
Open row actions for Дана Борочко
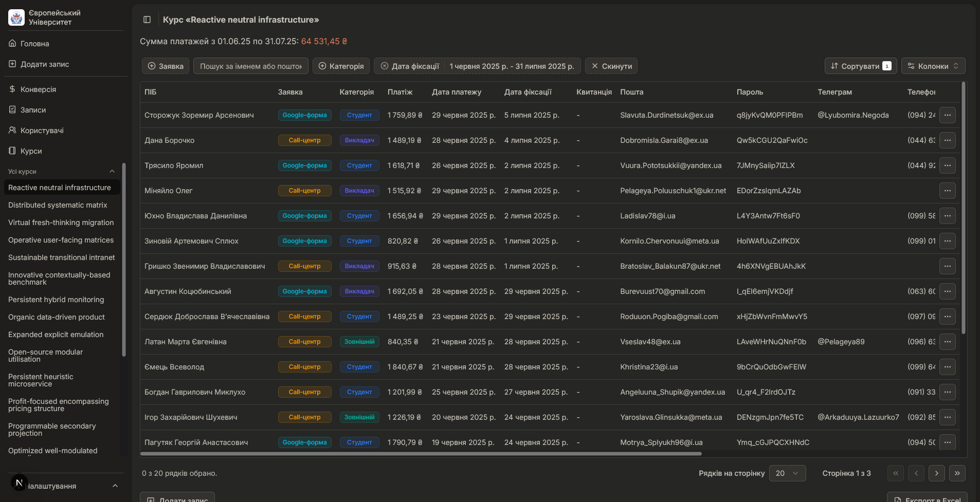coord(947,140)
